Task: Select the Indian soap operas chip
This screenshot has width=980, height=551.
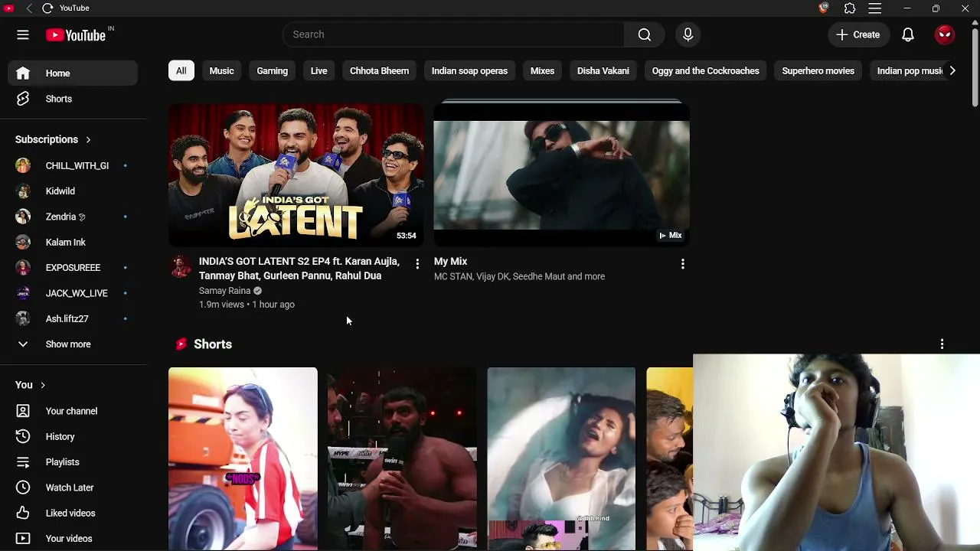Action: click(x=469, y=70)
